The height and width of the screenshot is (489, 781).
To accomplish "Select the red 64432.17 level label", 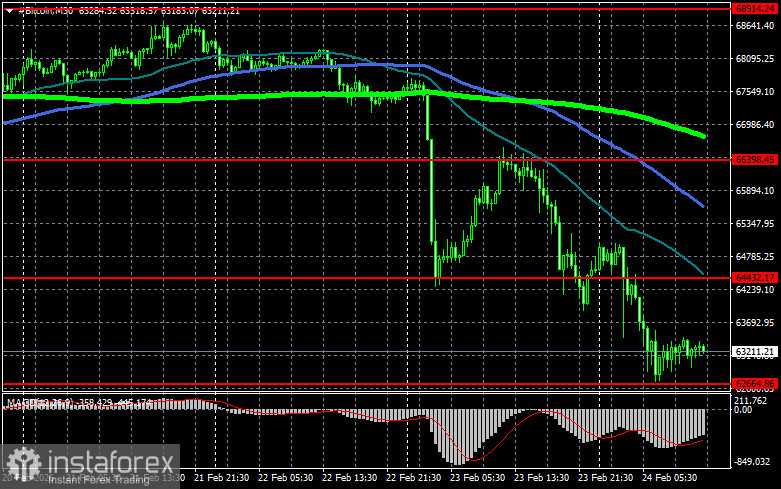I will [755, 277].
